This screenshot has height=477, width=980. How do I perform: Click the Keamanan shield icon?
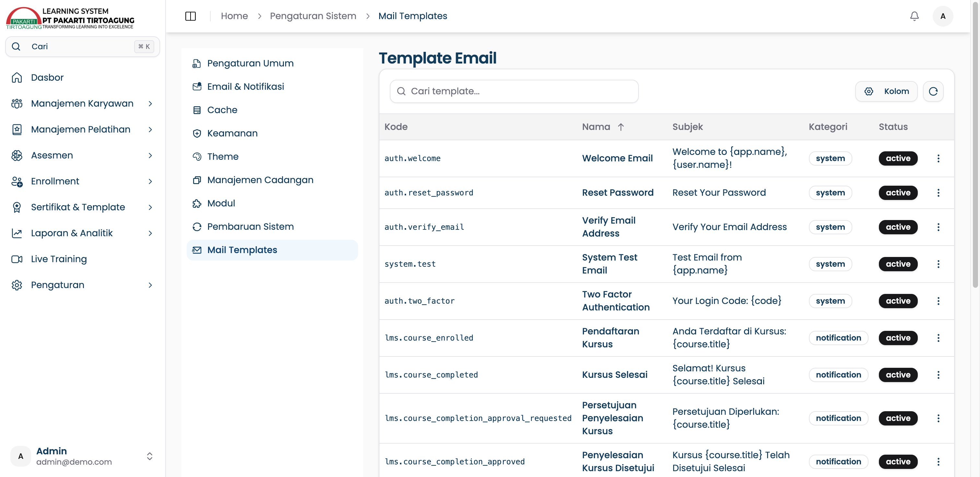pos(197,134)
